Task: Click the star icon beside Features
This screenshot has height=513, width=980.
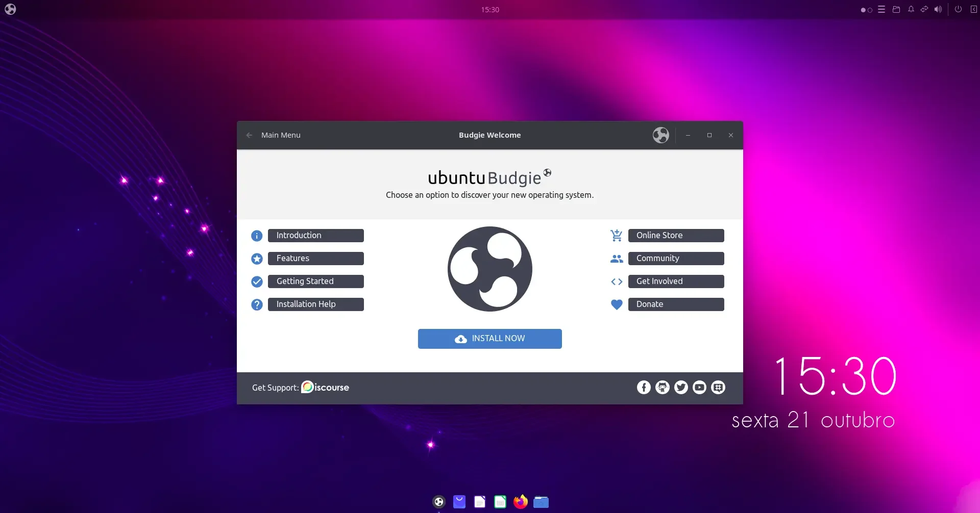Action: pos(257,259)
